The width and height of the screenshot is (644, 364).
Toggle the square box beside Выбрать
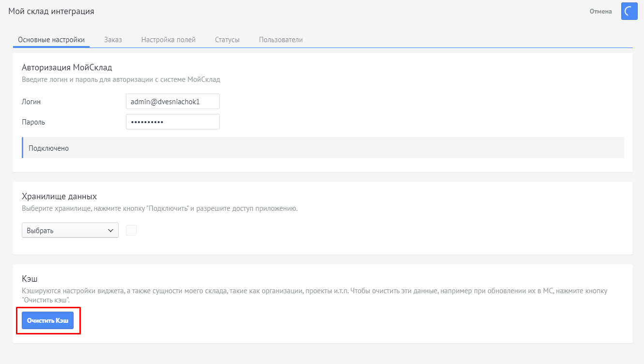coord(131,231)
